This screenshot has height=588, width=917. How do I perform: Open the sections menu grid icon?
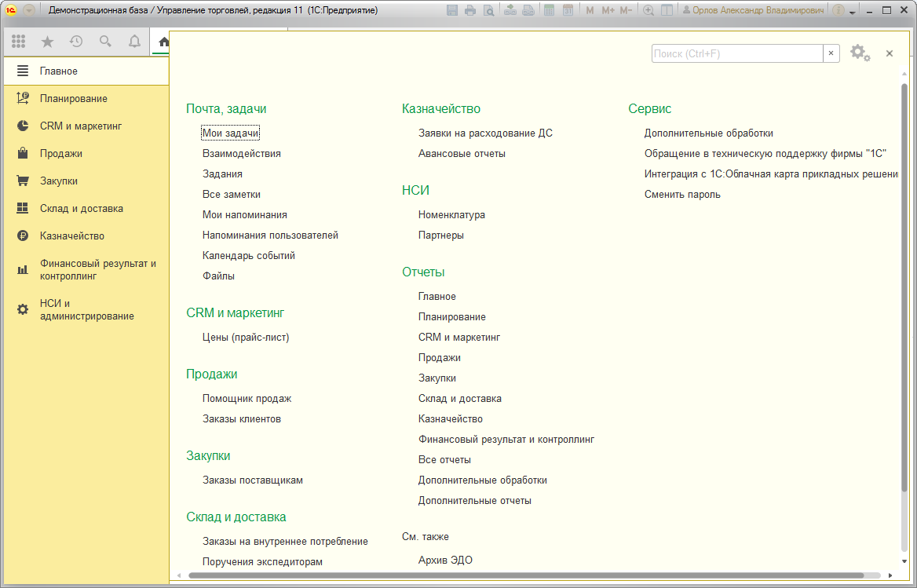(18, 42)
